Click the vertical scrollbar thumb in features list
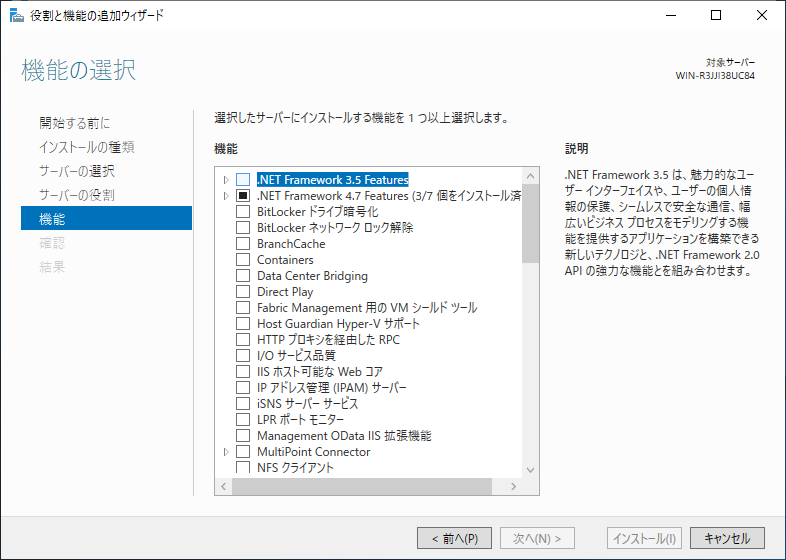 pos(530,224)
